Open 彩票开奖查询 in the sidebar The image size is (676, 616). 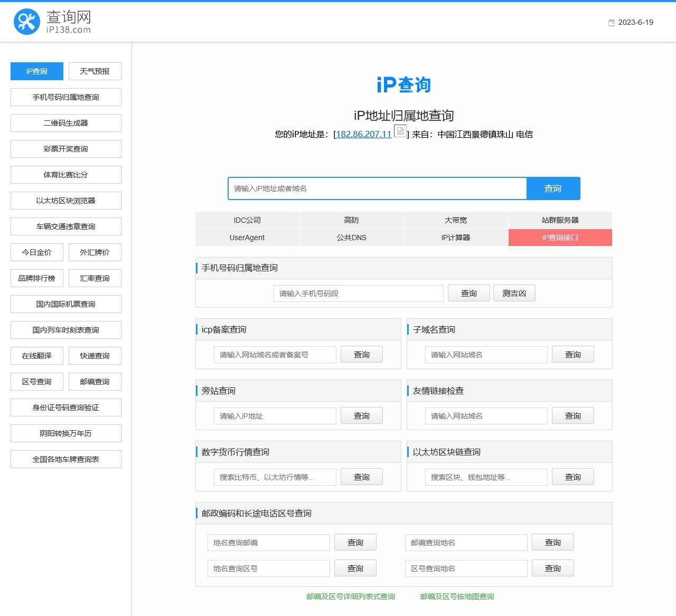tap(66, 149)
